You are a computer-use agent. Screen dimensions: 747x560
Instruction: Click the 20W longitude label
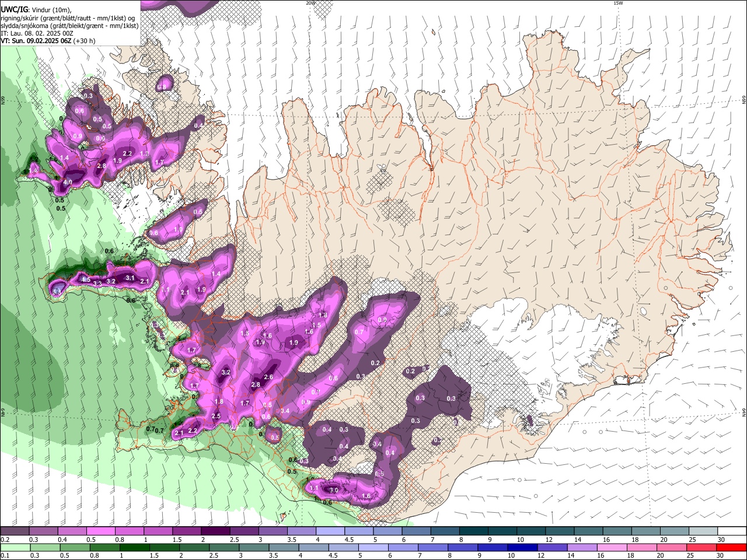pos(310,3)
